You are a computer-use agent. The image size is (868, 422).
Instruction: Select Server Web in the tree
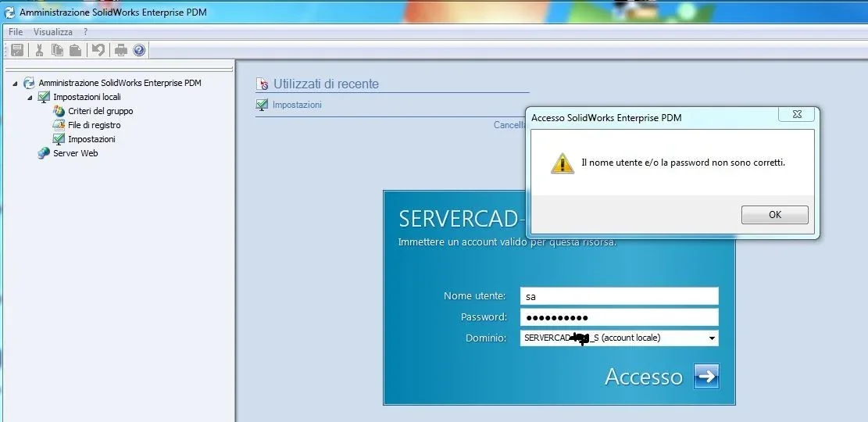(75, 153)
